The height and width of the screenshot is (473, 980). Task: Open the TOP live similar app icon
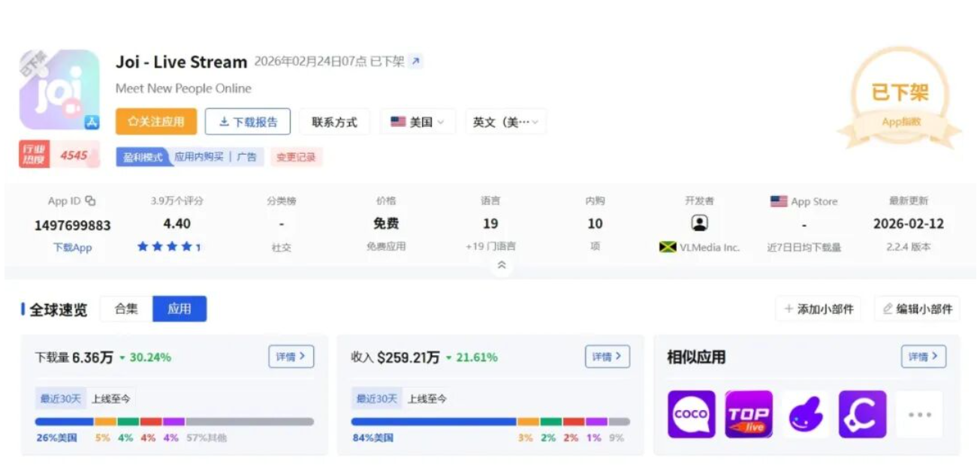[x=748, y=414]
